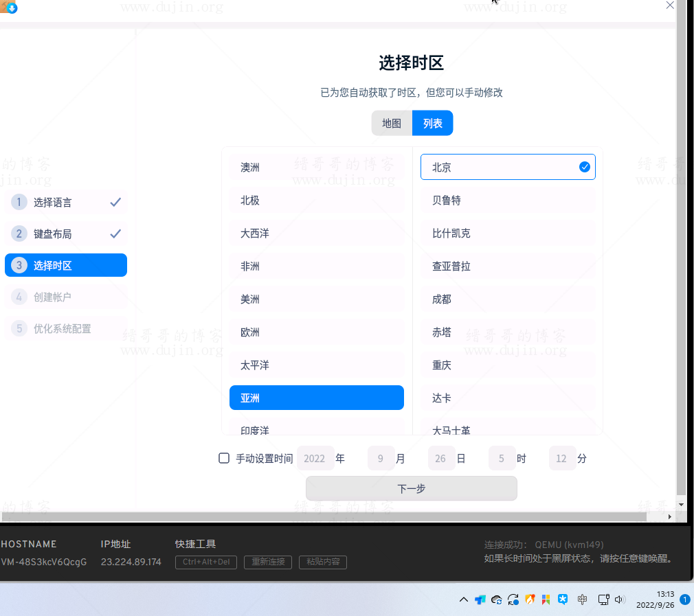Viewport: 694px width, 616px height.
Task: Click the month field showing 9
Action: pyautogui.click(x=381, y=459)
